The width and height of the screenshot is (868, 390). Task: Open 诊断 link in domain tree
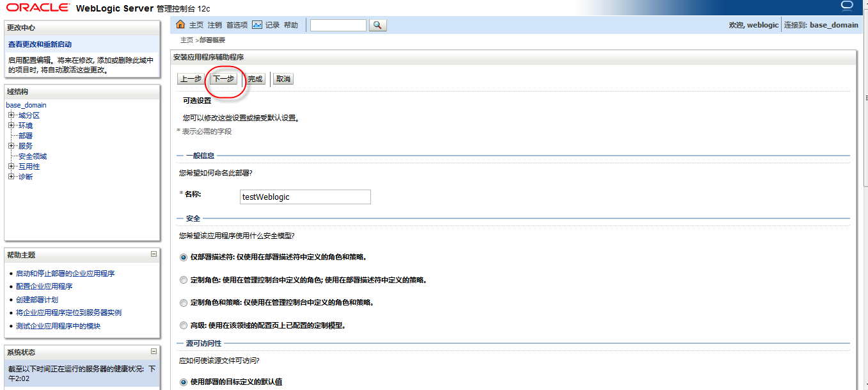[25, 177]
